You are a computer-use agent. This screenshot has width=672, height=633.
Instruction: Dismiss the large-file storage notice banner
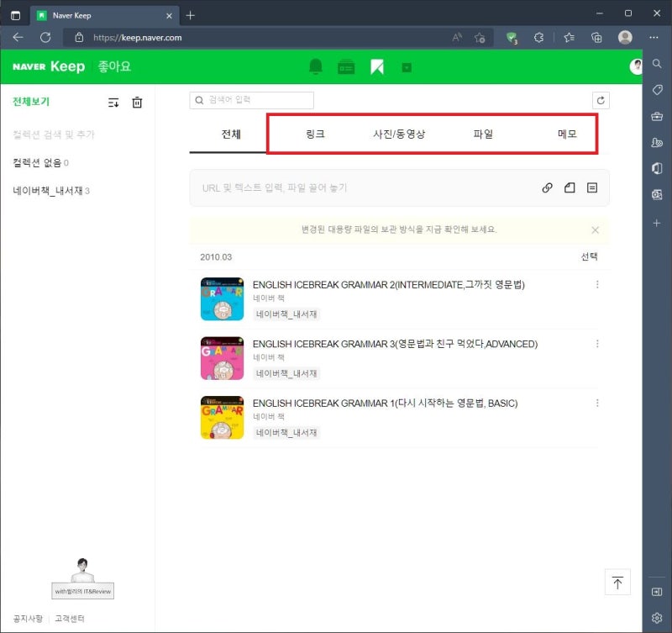(595, 230)
